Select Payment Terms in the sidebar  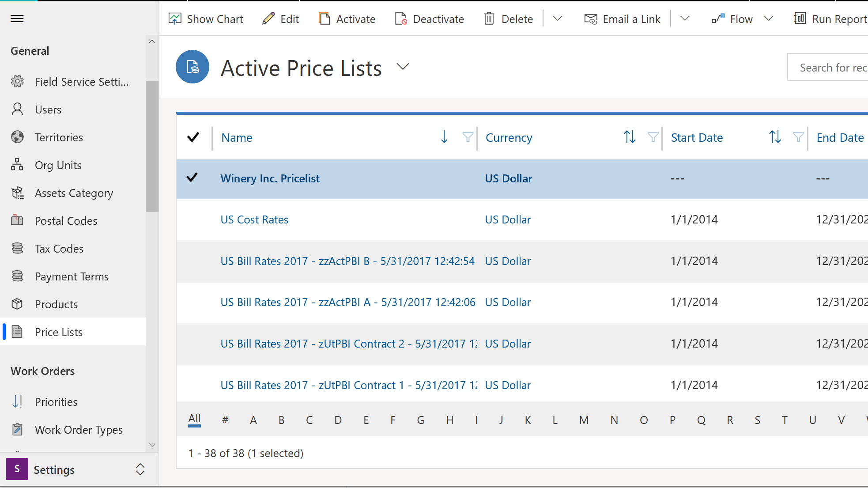tap(73, 276)
